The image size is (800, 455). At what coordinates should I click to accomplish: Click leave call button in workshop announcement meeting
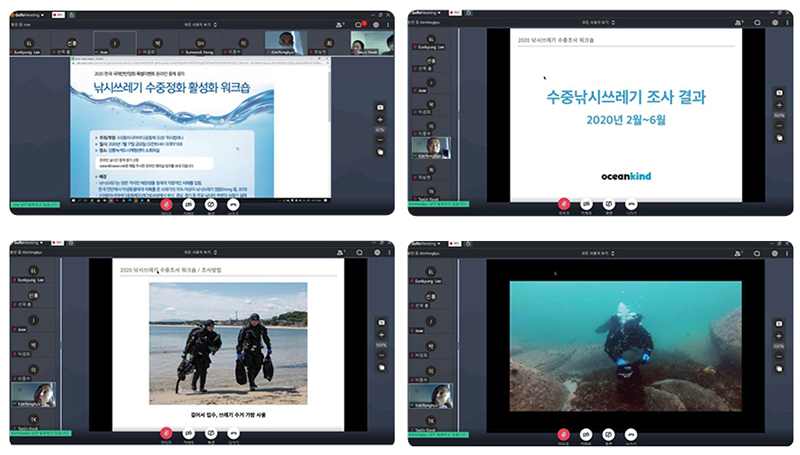pyautogui.click(x=233, y=205)
